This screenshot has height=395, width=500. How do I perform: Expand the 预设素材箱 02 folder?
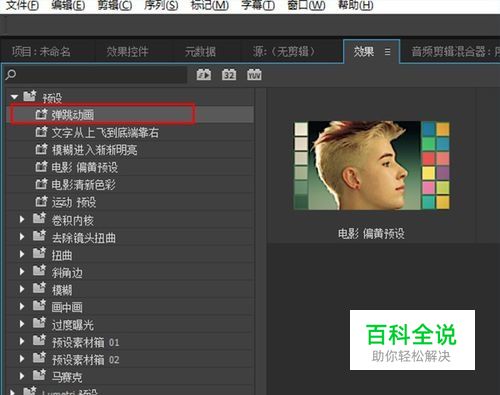point(22,359)
